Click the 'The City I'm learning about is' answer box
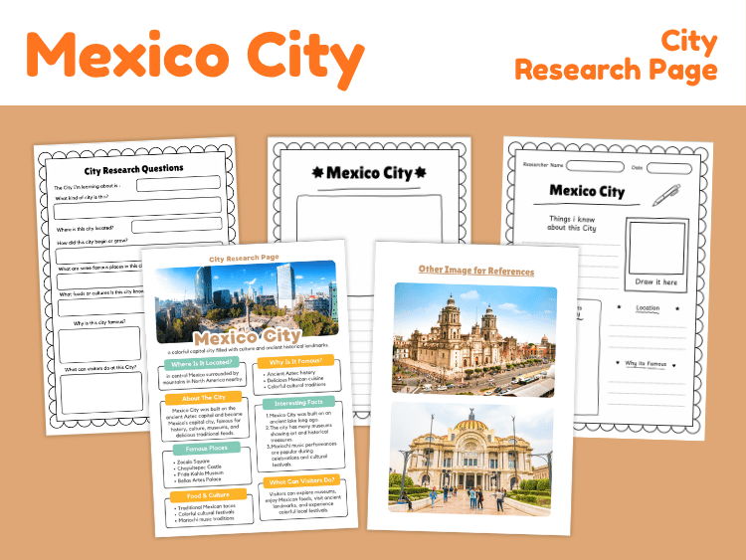Screen dimensions: 746x560 point(178,183)
